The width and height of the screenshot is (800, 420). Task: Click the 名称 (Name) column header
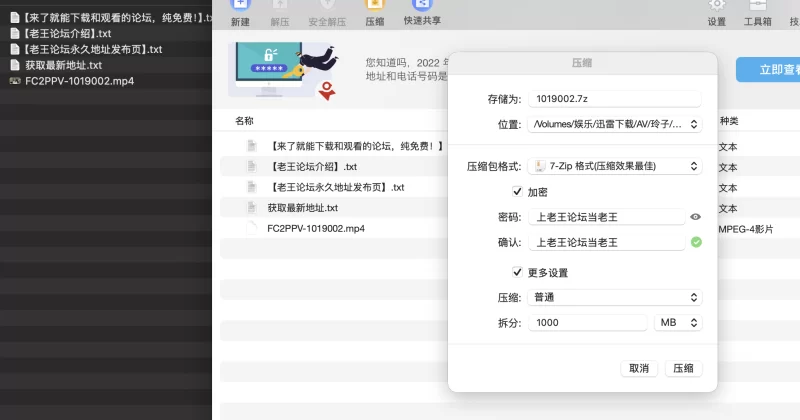click(244, 121)
